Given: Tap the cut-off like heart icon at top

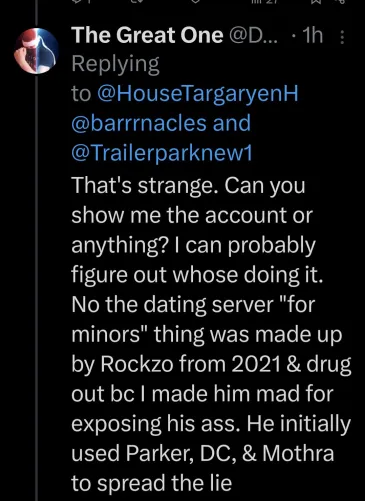Looking at the screenshot, I should tap(197, 1).
